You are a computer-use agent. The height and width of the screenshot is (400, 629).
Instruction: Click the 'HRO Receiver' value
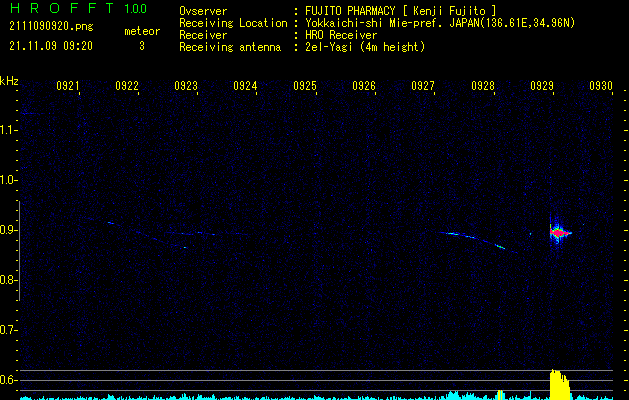coord(341,35)
